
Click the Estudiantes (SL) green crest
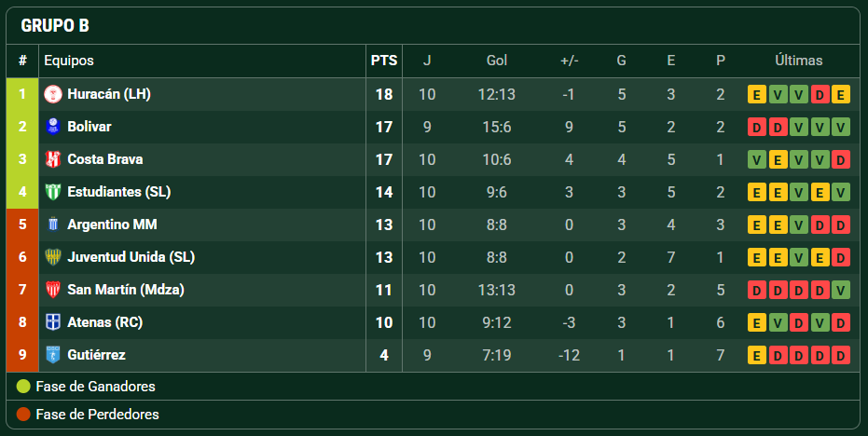click(x=52, y=192)
